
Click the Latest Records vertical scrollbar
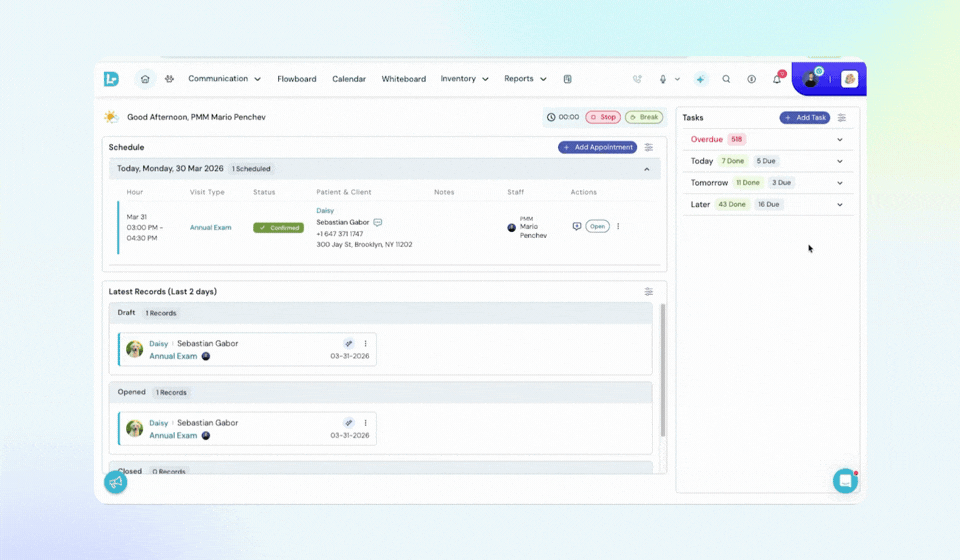point(662,370)
